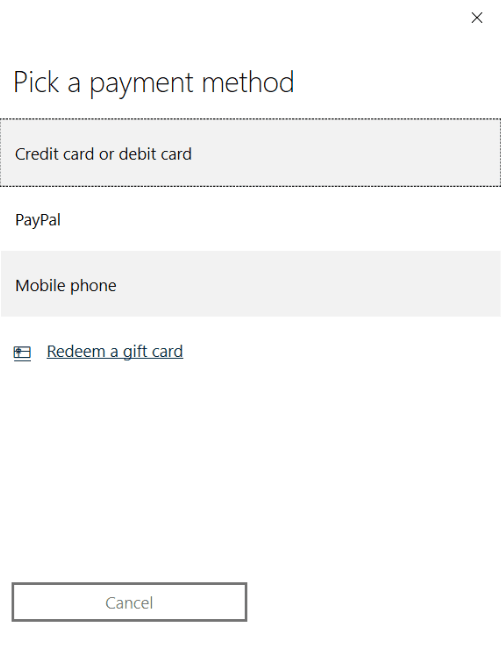Choose to pay by mobile phone
This screenshot has height=647, width=501.
[x=250, y=284]
